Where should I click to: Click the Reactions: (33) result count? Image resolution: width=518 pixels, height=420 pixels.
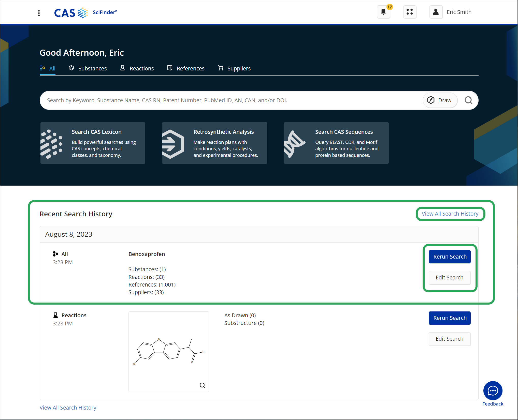[x=147, y=277]
